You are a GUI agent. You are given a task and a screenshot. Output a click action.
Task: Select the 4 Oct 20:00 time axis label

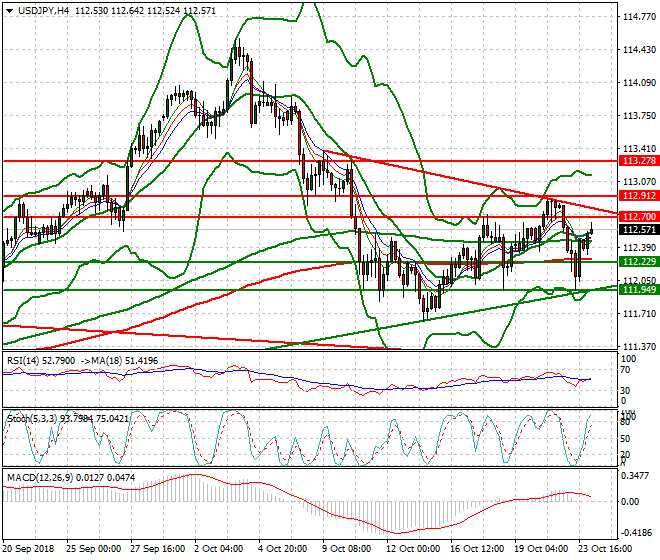coord(283,549)
